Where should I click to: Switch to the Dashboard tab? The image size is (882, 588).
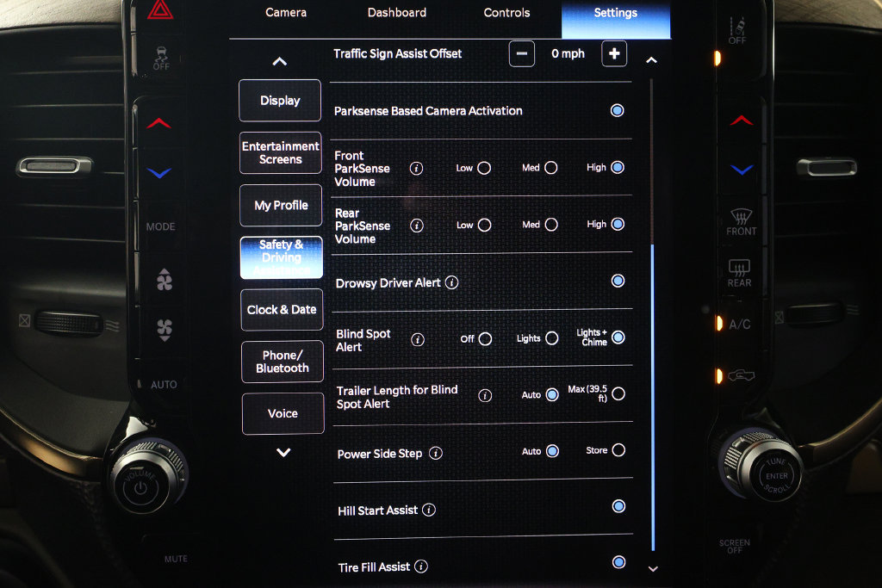coord(396,12)
